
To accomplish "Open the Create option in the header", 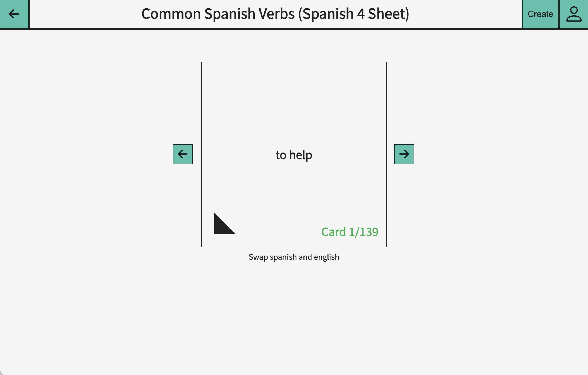I will click(540, 14).
